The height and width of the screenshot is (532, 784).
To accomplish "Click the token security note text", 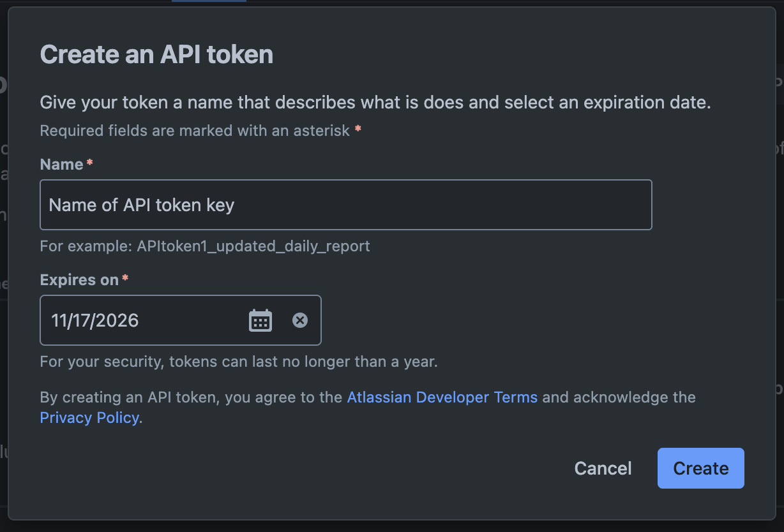I will pos(238,362).
